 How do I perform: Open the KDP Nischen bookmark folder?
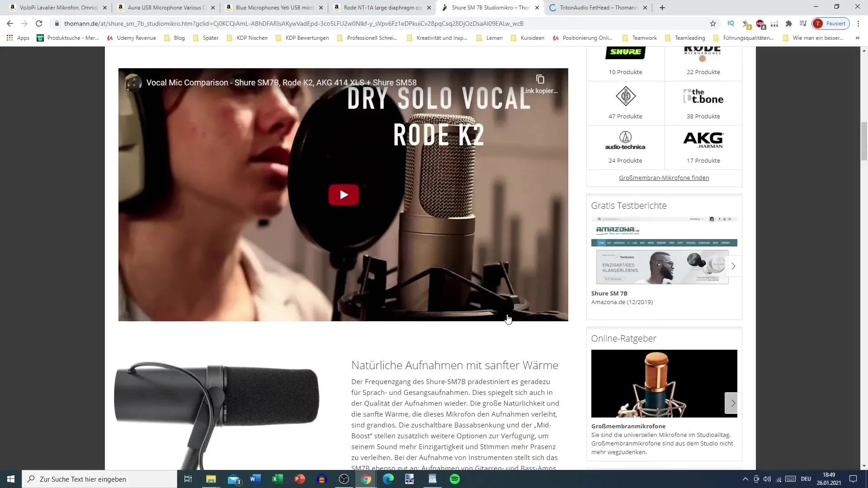[247, 38]
